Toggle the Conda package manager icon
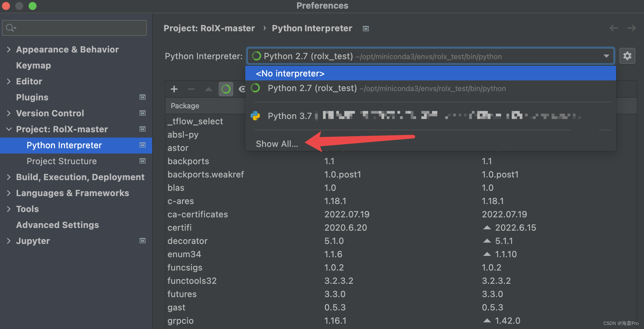 pos(226,89)
